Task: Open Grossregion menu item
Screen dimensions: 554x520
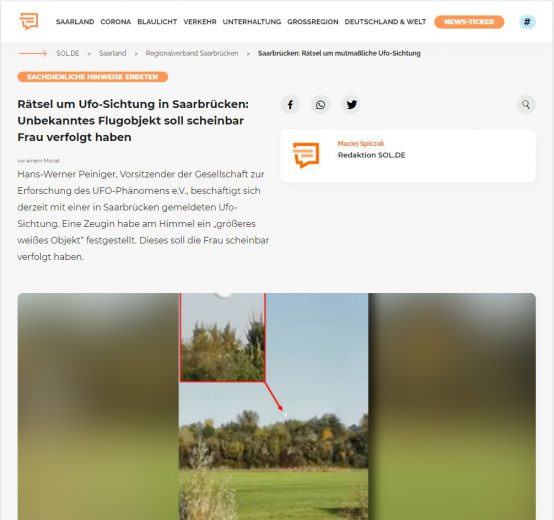Action: pos(313,22)
